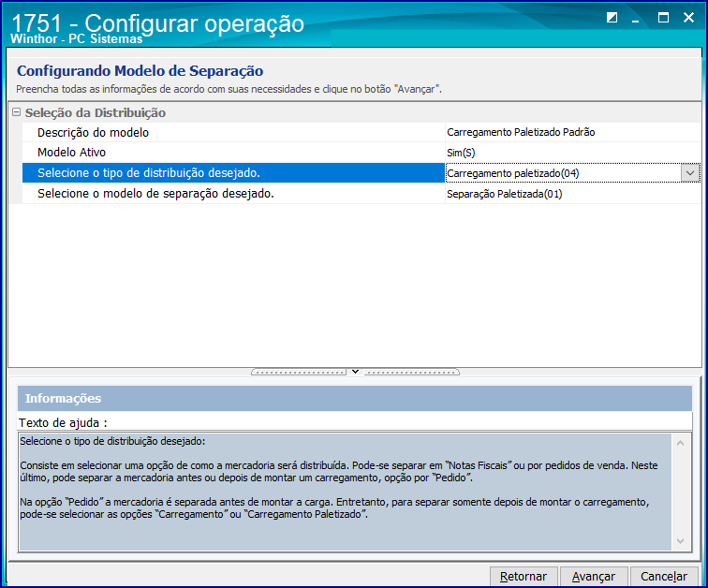
Task: Maximize the Configurar operação window
Action: [x=663, y=18]
